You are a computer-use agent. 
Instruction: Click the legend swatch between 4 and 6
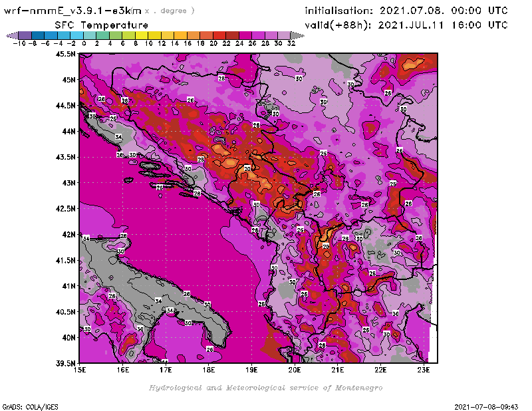116,35
